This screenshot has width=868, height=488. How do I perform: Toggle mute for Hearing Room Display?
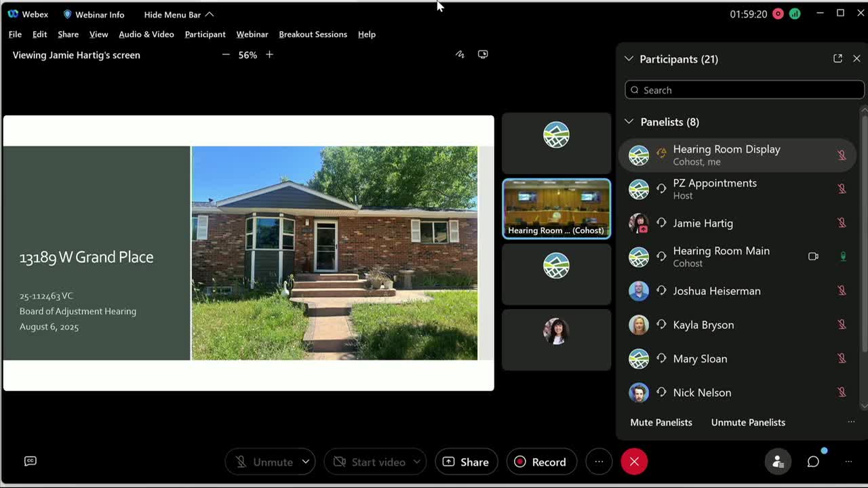[x=842, y=155]
